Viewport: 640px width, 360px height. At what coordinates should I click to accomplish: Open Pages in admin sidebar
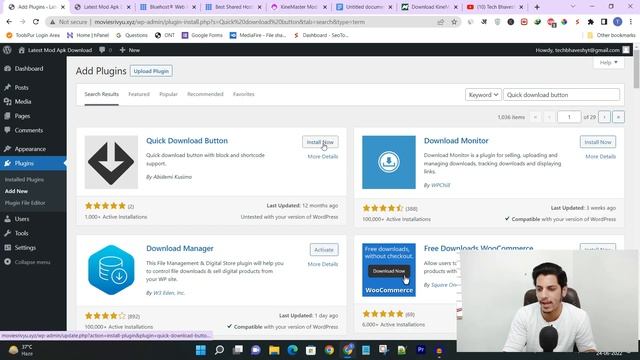22,116
